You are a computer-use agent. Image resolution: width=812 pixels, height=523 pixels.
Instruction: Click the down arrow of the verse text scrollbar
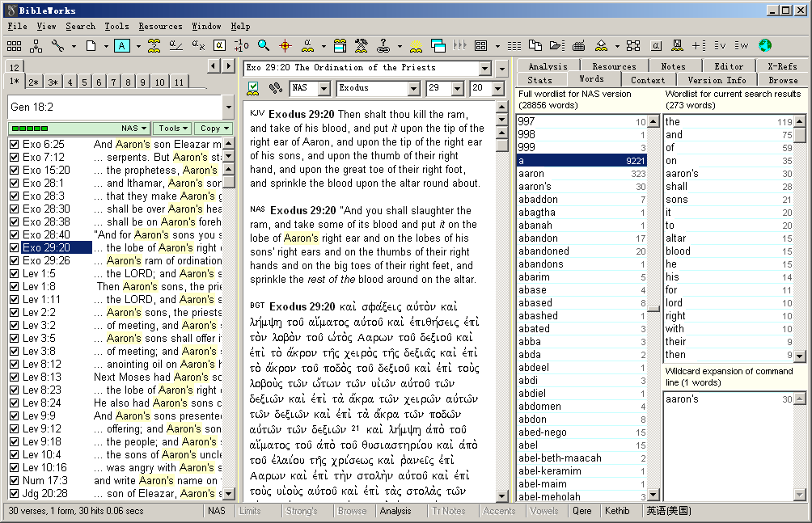pos(501,496)
